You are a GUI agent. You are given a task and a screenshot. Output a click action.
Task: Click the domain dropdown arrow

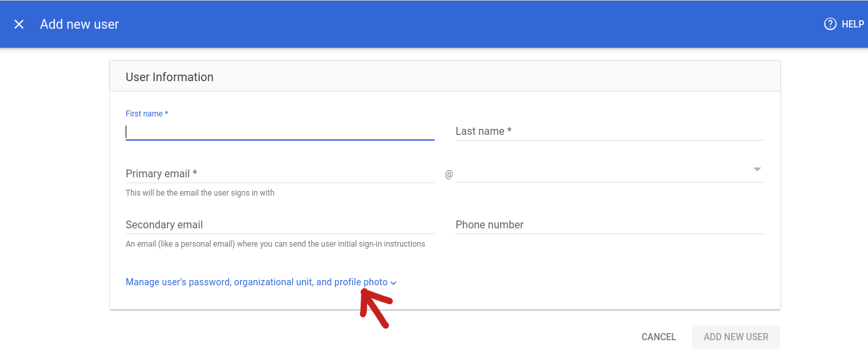[757, 169]
